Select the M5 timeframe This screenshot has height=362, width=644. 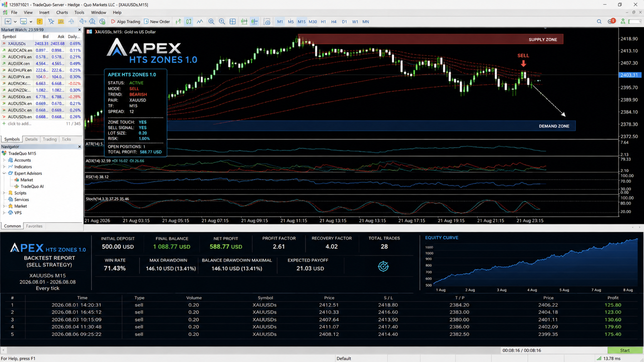pyautogui.click(x=290, y=22)
